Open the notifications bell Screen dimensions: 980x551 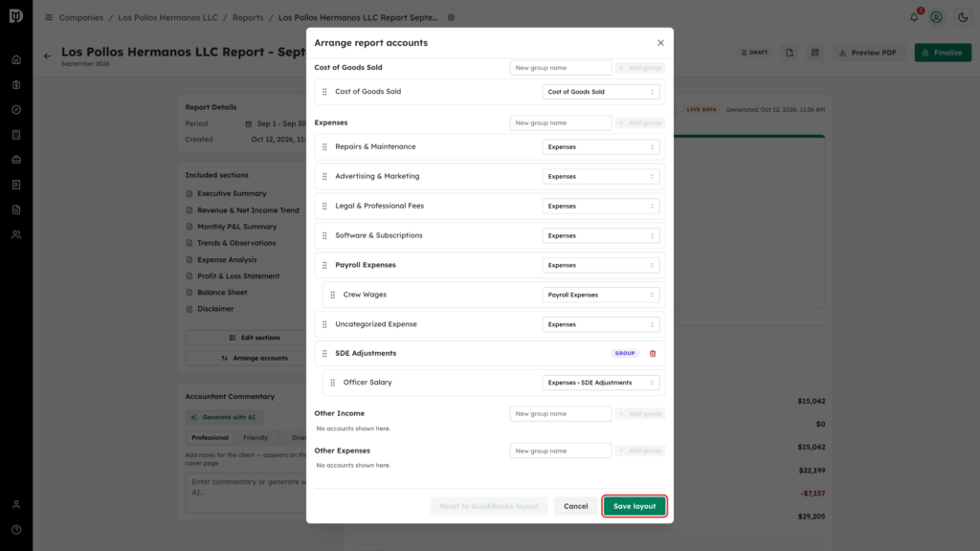coord(914,17)
